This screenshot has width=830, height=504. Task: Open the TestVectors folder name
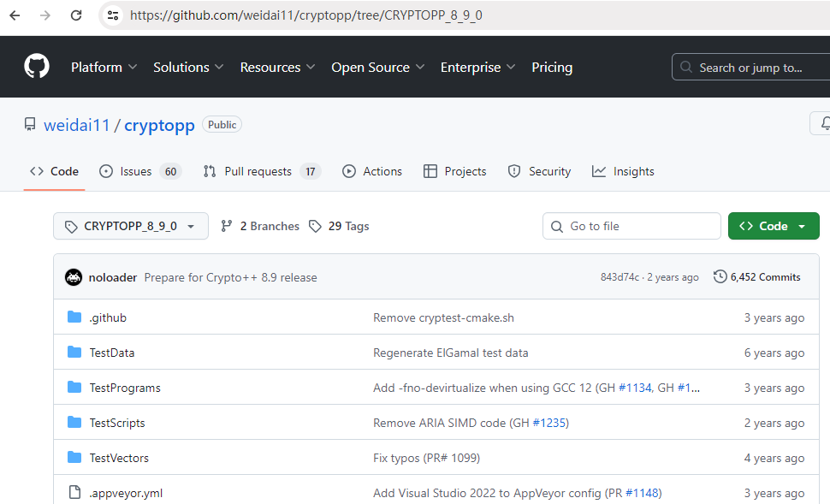[119, 458]
